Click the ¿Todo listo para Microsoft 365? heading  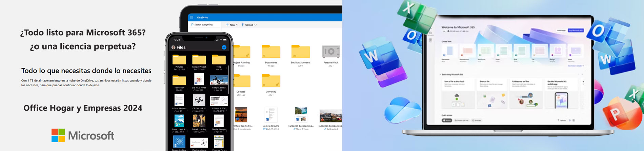coord(83,33)
